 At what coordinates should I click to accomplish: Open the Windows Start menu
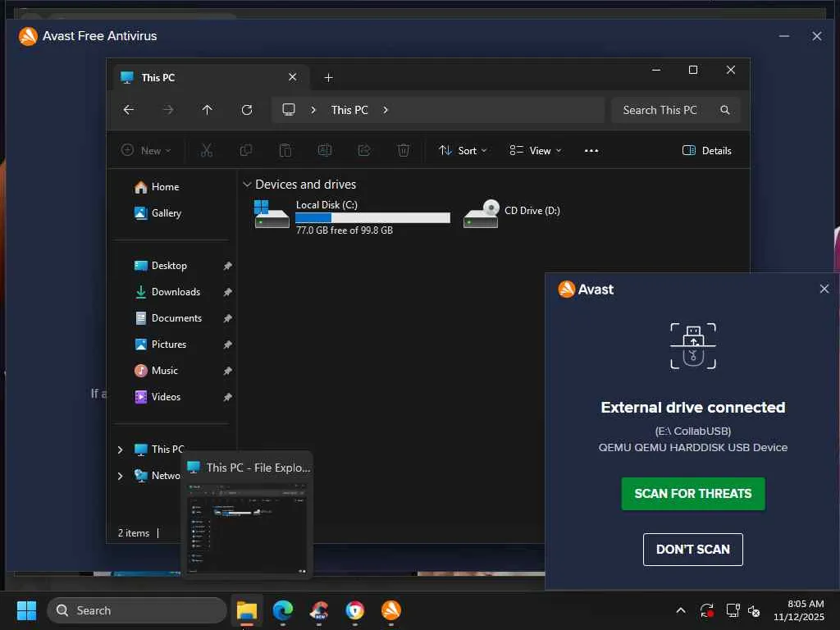pos(26,610)
